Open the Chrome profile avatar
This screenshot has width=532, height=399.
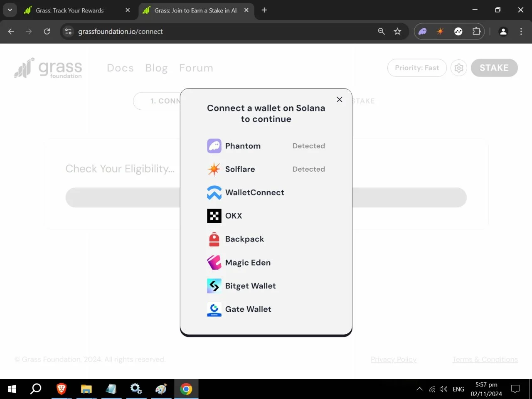[x=503, y=32]
